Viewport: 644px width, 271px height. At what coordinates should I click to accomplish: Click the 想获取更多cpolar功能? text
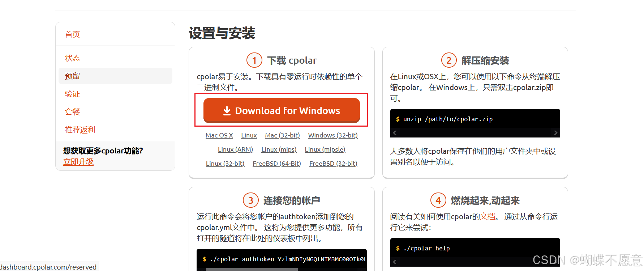[103, 151]
